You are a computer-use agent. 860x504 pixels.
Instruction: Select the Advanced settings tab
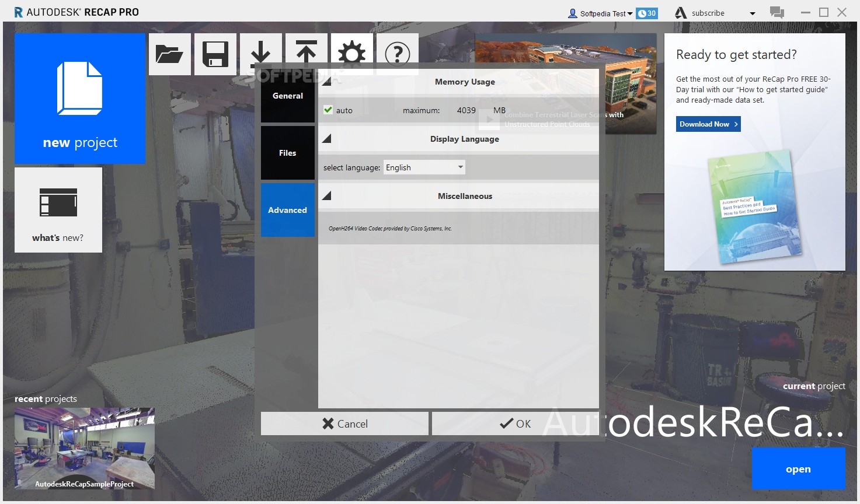pyautogui.click(x=288, y=210)
